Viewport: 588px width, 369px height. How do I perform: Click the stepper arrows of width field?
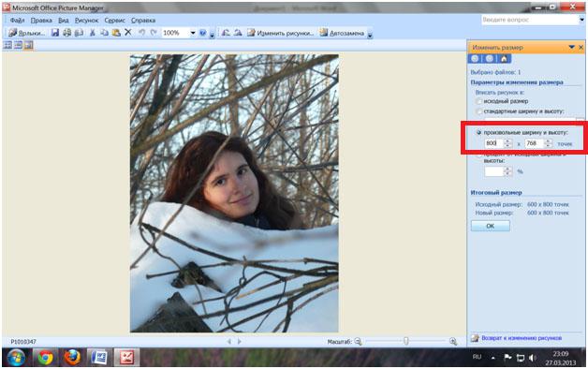(507, 143)
